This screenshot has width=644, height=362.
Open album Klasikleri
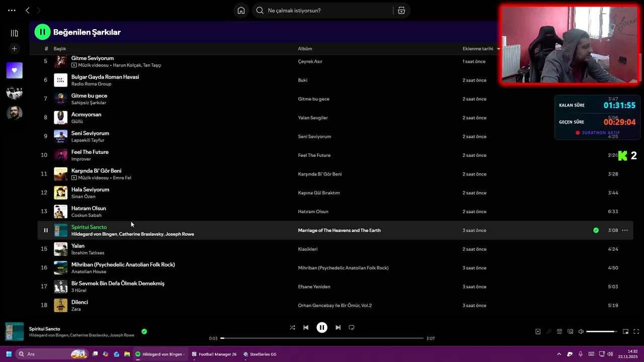[x=308, y=249]
